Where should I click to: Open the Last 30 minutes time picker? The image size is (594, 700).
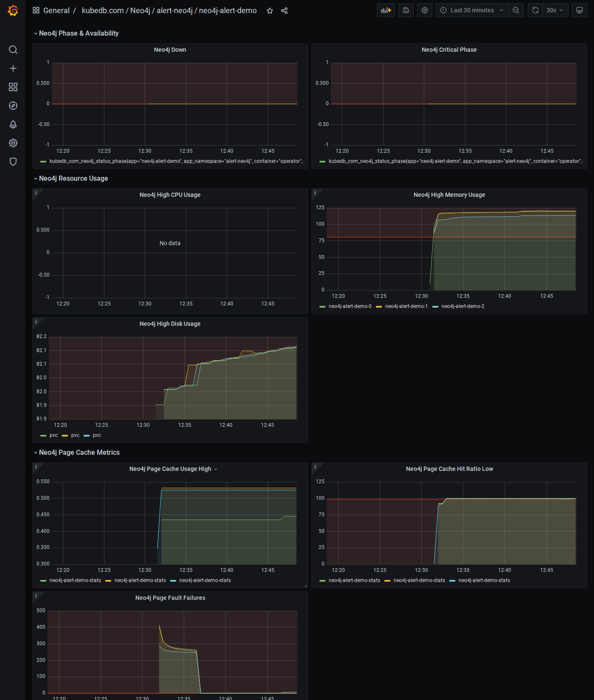coord(472,10)
